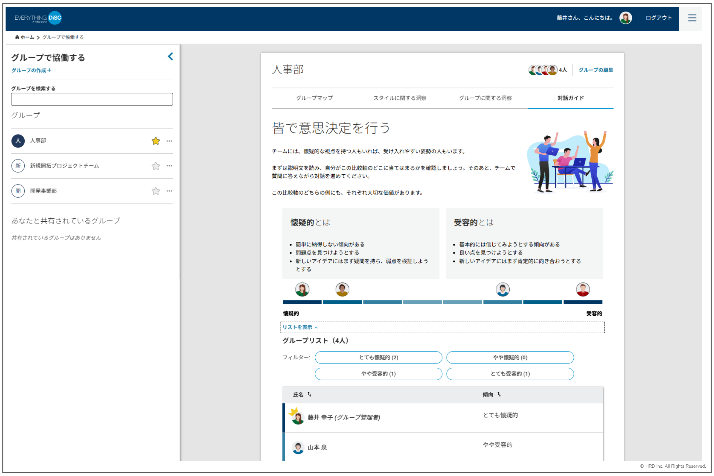This screenshot has width=714, height=476.
Task: Click the 新規開拓プロジェクト・チーム group icon
Action: pos(17,165)
